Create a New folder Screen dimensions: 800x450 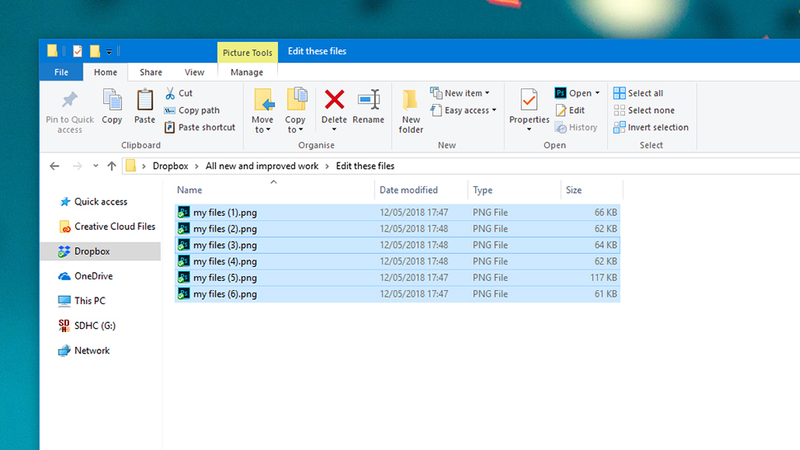[411, 111]
